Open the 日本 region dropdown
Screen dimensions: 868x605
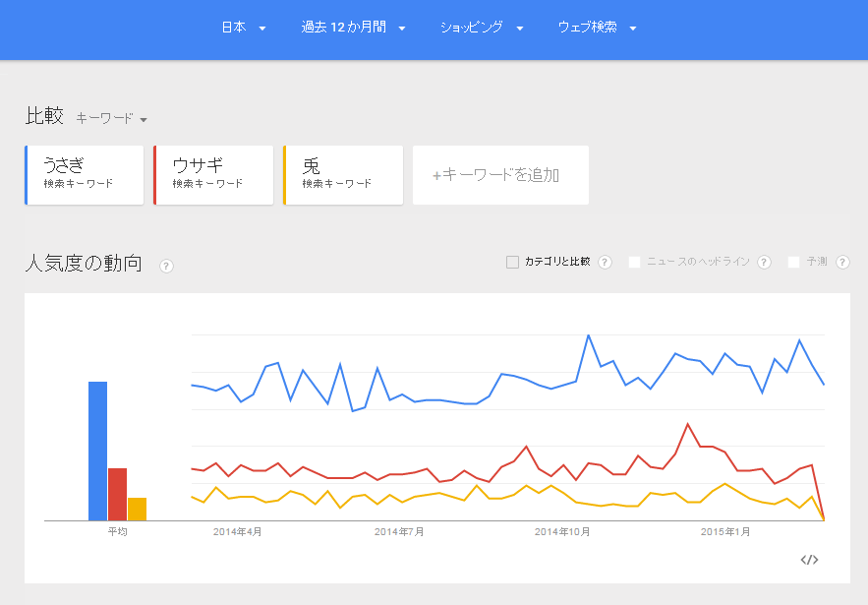pos(243,28)
